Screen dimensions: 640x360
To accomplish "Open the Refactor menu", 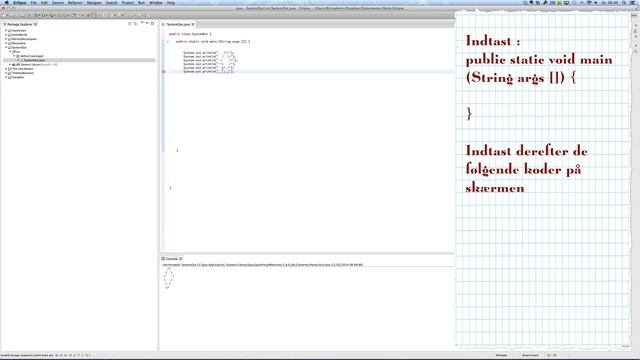I will 75,2.
